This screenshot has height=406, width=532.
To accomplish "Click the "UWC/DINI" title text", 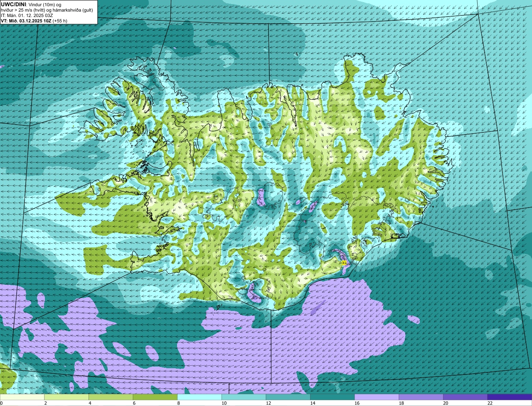I will 13,4.
